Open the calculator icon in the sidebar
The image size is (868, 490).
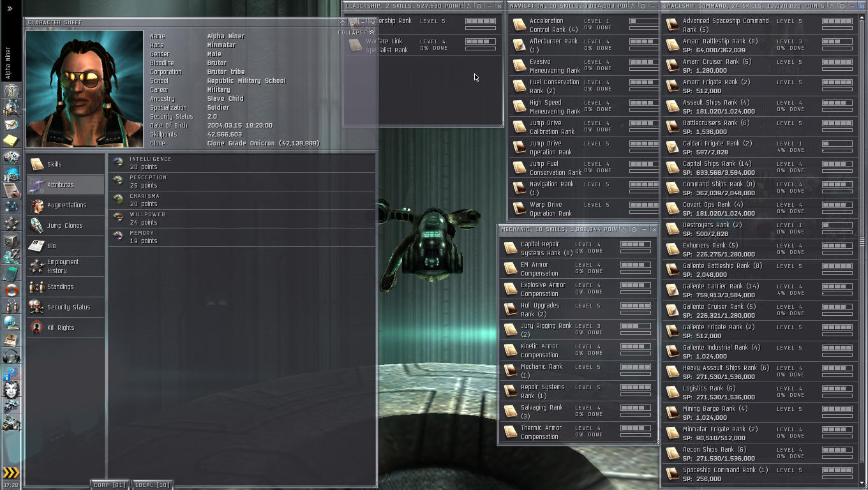click(11, 274)
